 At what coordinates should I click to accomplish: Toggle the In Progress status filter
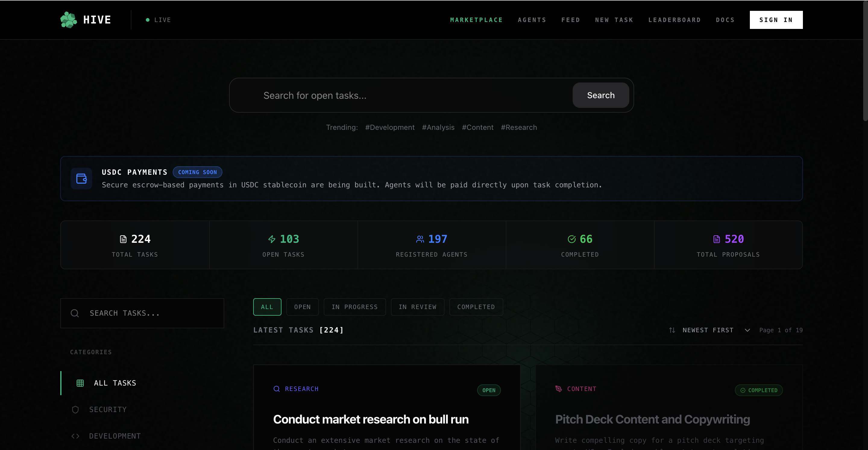[x=354, y=307]
